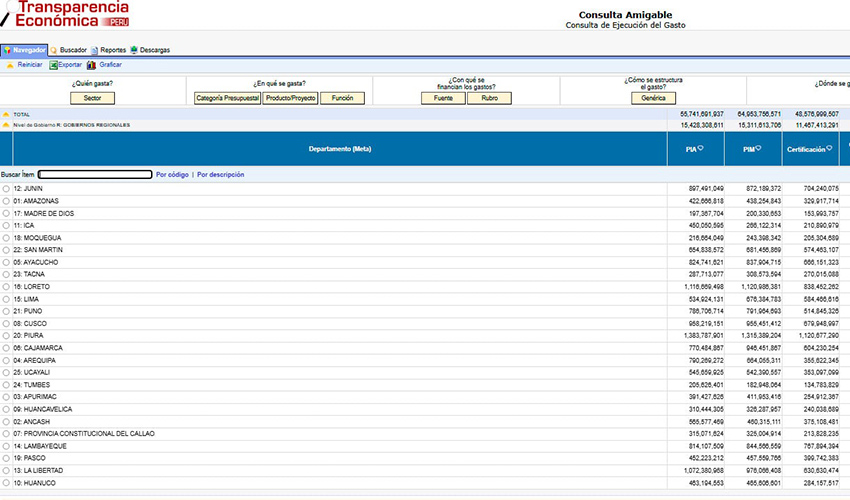Viewport: 850px width, 500px height.
Task: Click the Función button
Action: coord(342,98)
